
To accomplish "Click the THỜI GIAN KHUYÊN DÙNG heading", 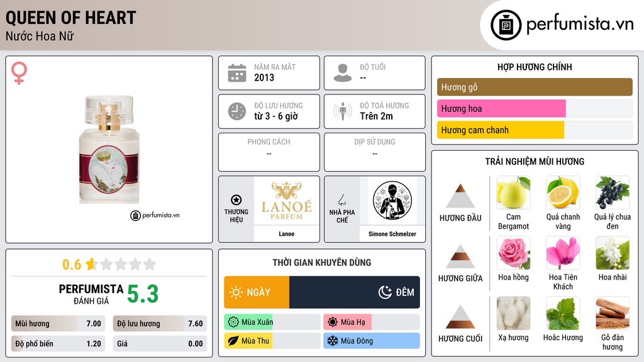I will (322, 262).
